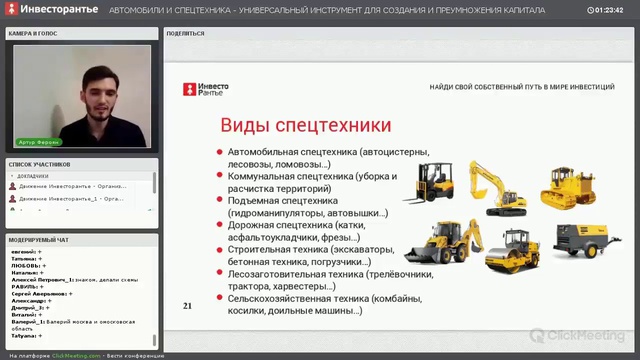Click the presenter webcam video
640x360 pixels.
[x=82, y=96]
